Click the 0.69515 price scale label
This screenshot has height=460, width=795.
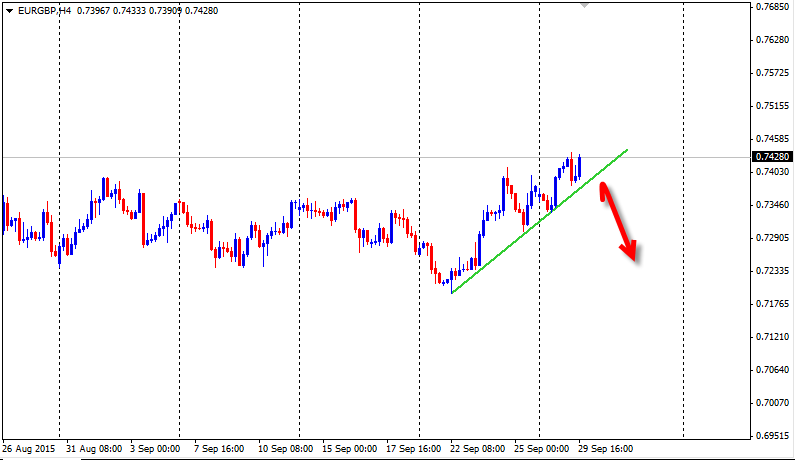click(773, 436)
